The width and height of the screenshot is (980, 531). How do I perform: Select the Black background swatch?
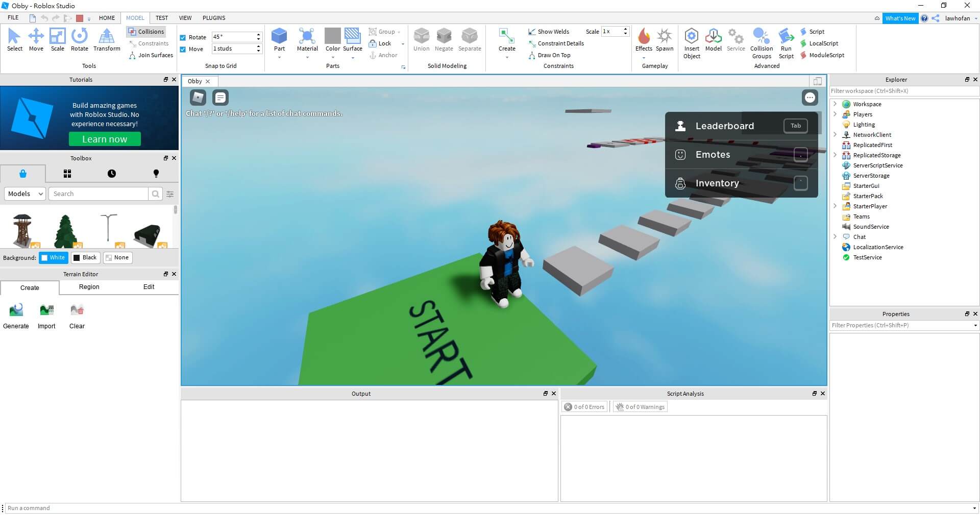85,257
